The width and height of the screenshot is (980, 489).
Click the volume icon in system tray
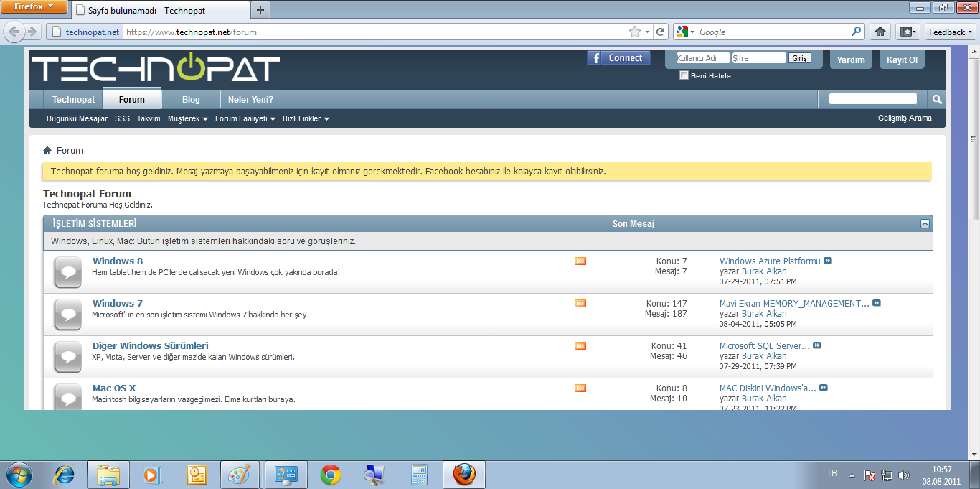click(x=904, y=475)
